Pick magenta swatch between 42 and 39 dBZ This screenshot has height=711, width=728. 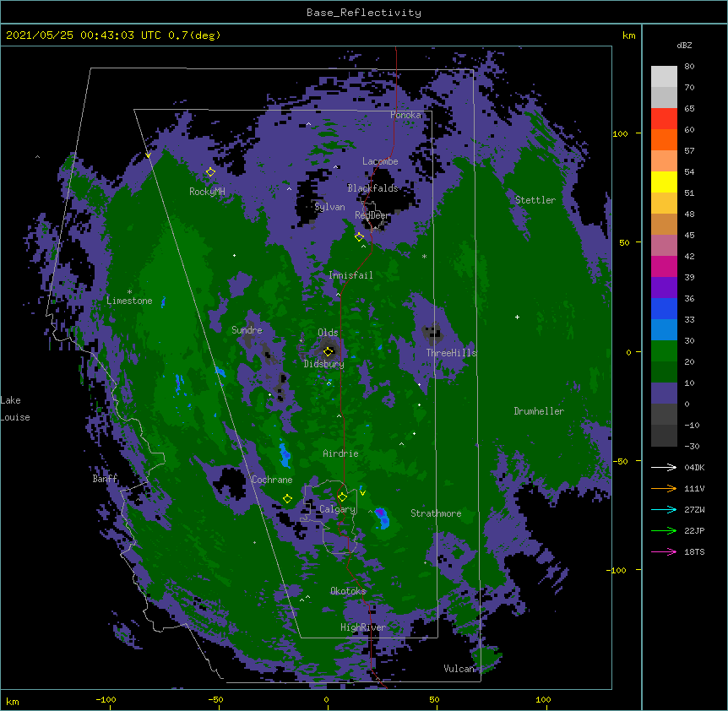point(664,266)
